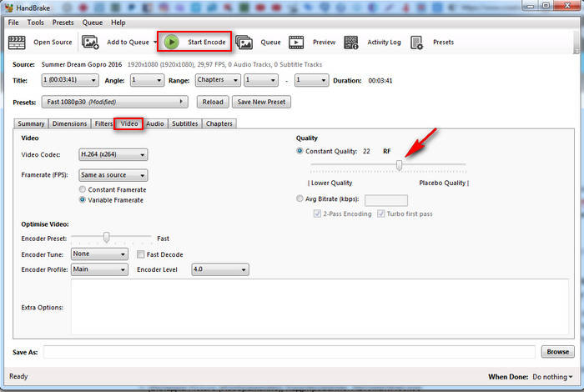Open the Encoder Level 4.0 dropdown
Screen dimensions: 584x392
(x=219, y=269)
